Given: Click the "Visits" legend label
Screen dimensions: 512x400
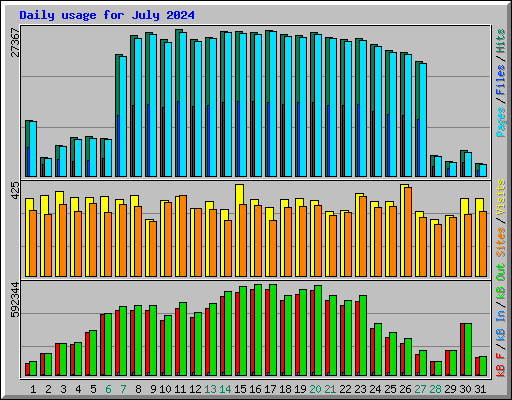Looking at the screenshot, I should (501, 197).
